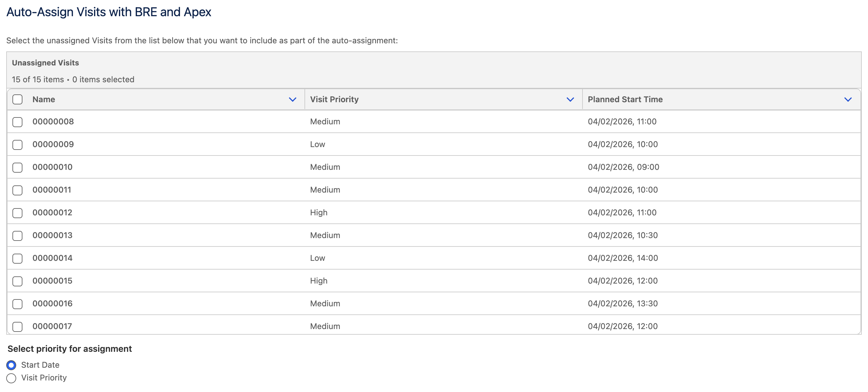Viewport: 868px width, 392px height.
Task: Click Planned Start Time header label
Action: pyautogui.click(x=625, y=99)
